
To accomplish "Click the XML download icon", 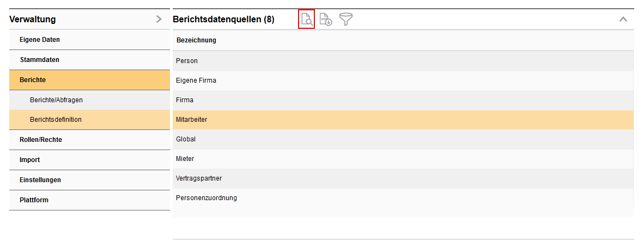I will (326, 20).
